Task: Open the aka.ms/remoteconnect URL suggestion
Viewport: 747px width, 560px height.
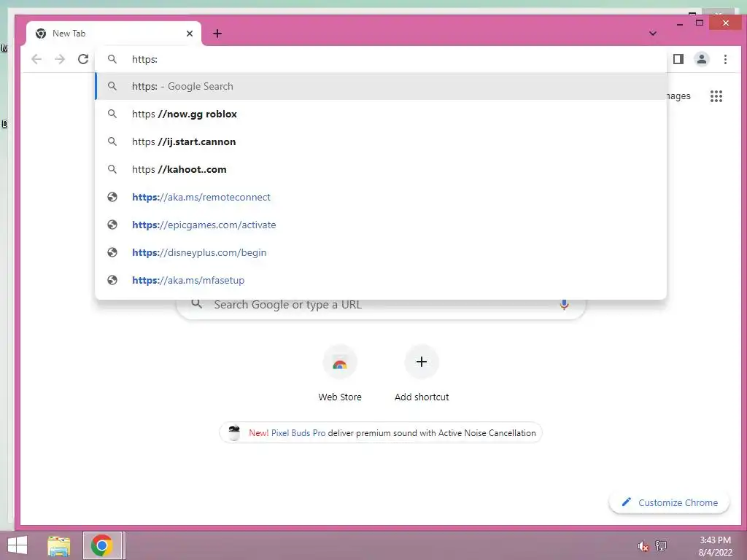Action: coord(381,197)
